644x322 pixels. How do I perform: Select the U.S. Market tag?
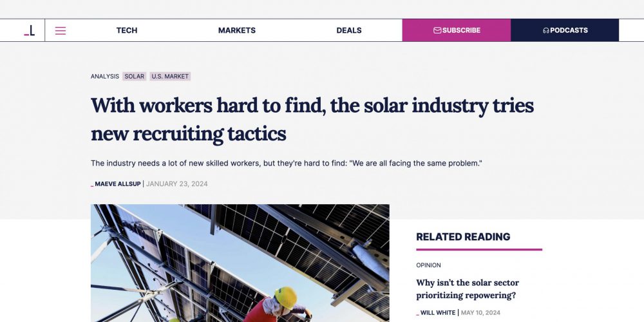click(170, 76)
